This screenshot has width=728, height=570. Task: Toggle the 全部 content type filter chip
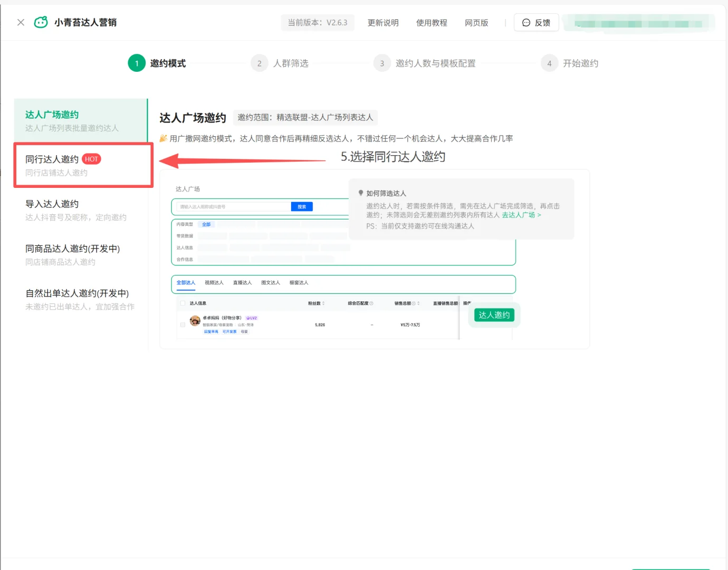(x=206, y=224)
